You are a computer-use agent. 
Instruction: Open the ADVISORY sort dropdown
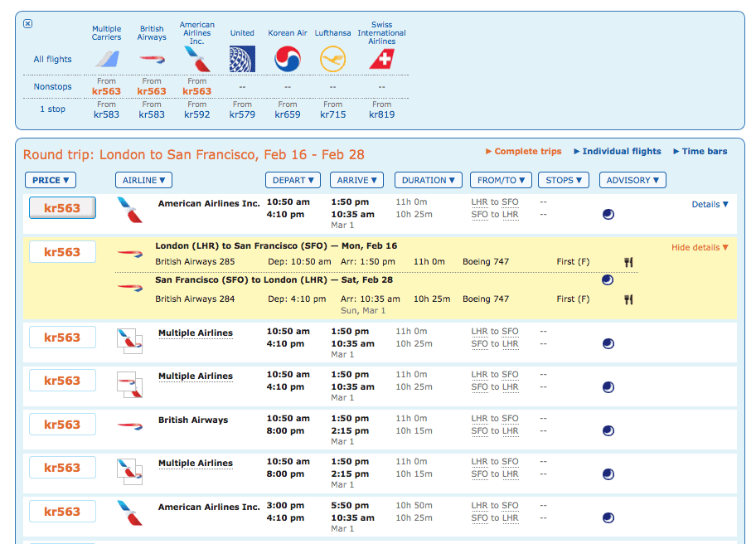point(632,180)
